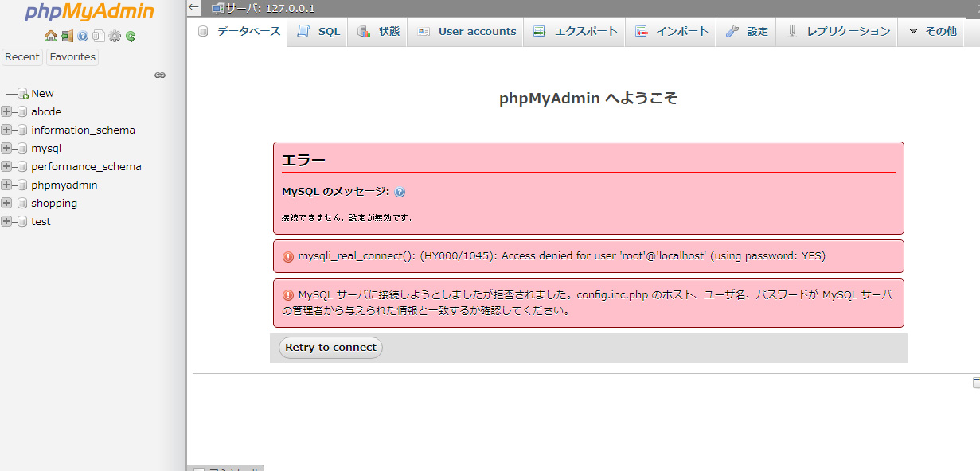Screen dimensions: 980x471
Task: Open the エクスポート tab
Action: [575, 32]
